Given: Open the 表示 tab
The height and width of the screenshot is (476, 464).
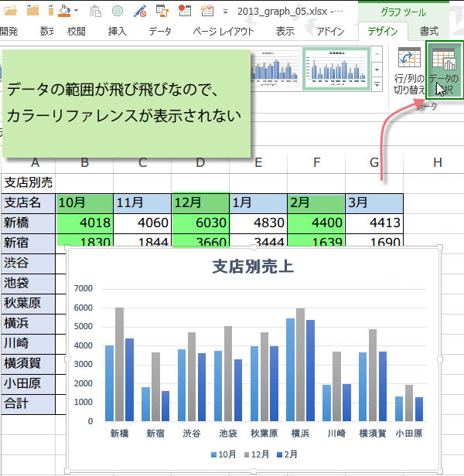Looking at the screenshot, I should 285,31.
